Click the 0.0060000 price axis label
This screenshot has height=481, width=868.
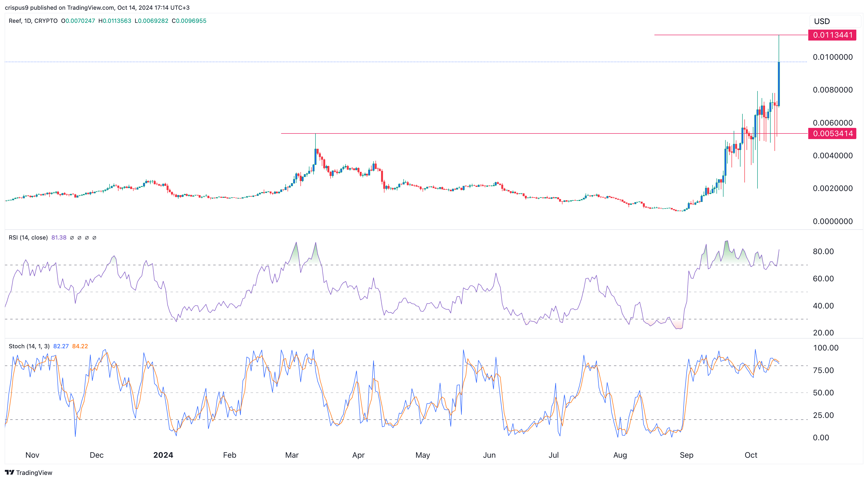[x=833, y=123]
